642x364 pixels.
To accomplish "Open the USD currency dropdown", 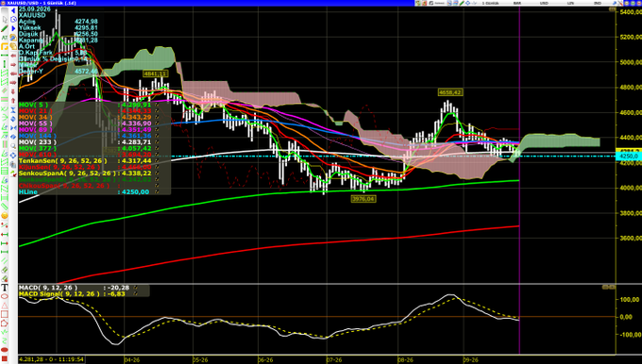I will coord(544,3).
